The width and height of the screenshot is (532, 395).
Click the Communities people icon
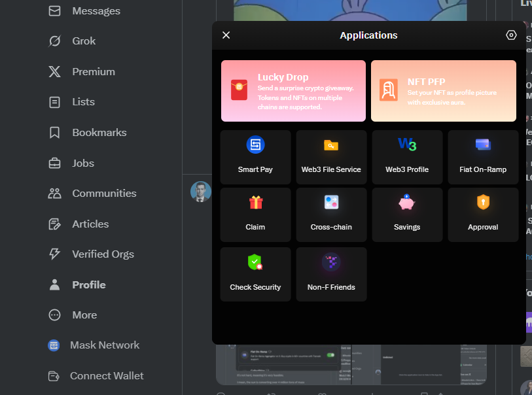(x=54, y=194)
